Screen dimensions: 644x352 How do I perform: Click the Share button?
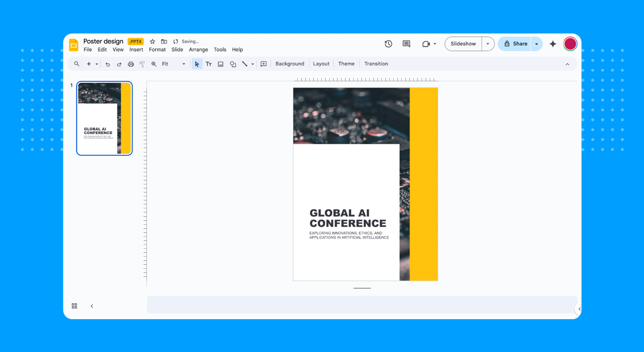click(515, 44)
